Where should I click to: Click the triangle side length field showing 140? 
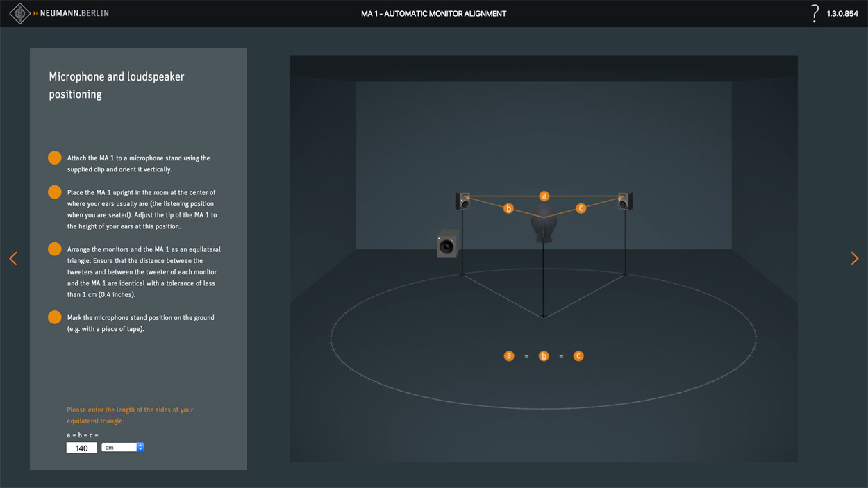[x=81, y=448]
